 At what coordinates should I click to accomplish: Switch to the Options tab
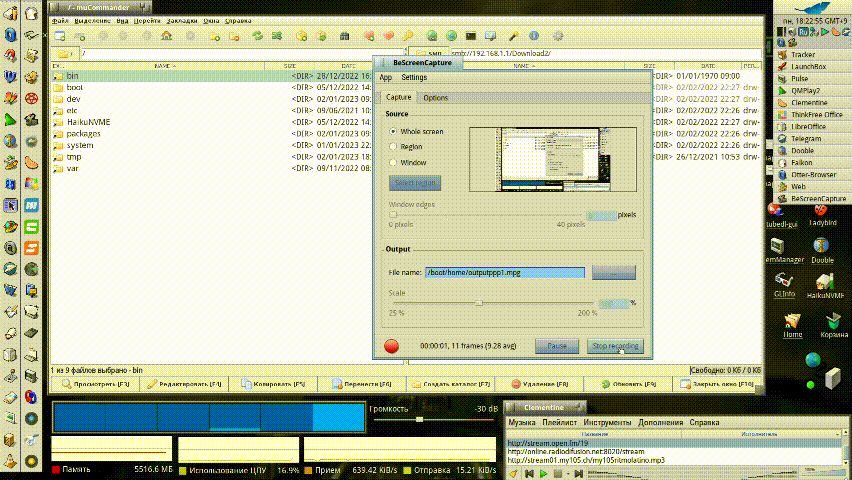[x=435, y=98]
